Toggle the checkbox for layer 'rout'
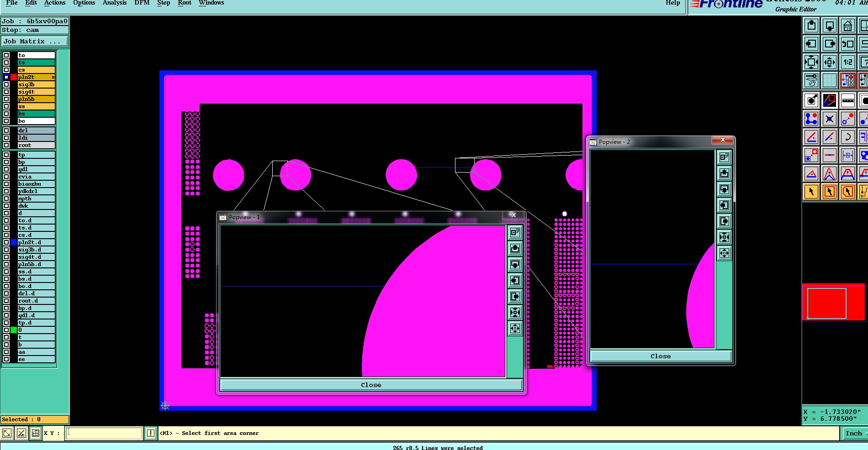 point(6,145)
